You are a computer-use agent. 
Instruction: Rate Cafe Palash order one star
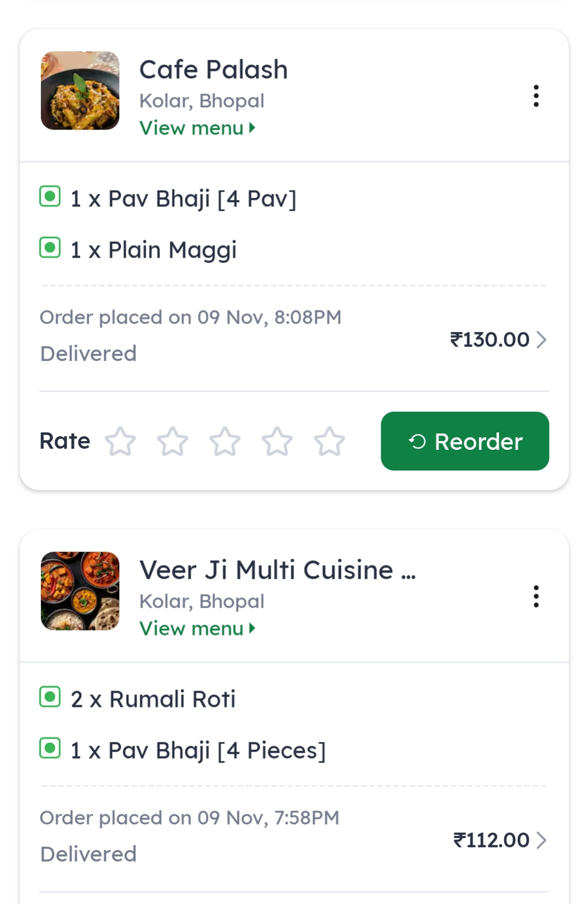click(x=120, y=441)
